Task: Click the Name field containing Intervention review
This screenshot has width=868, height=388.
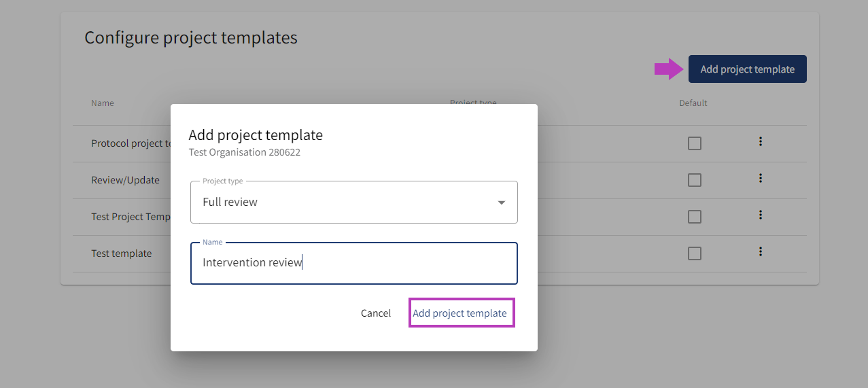Action: [x=353, y=263]
